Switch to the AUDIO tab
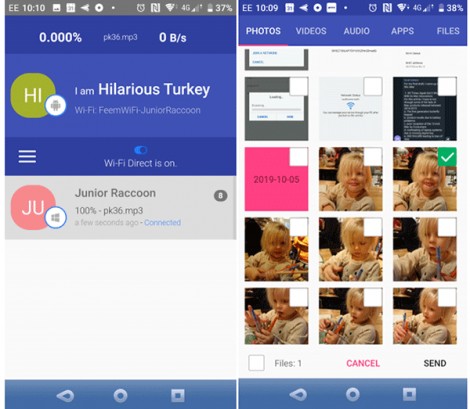 coord(357,31)
